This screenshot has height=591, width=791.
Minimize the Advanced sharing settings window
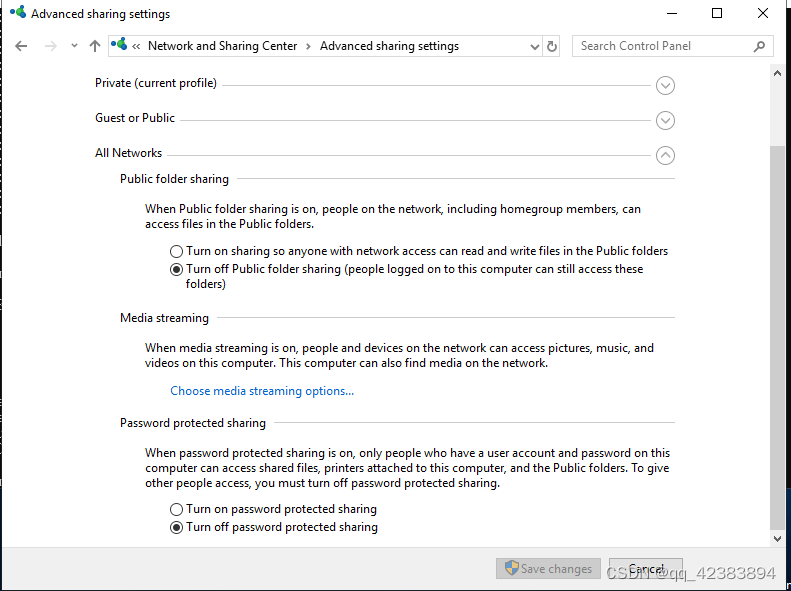click(x=671, y=14)
